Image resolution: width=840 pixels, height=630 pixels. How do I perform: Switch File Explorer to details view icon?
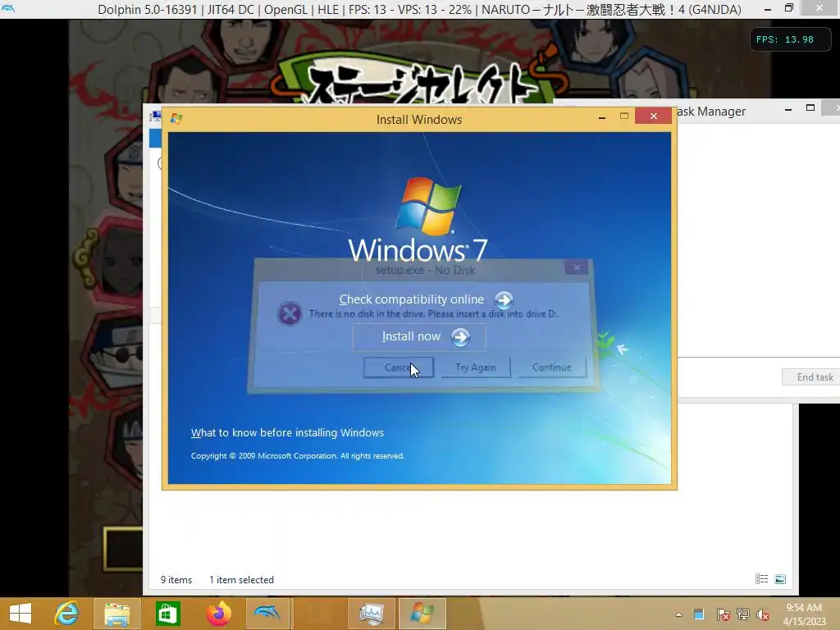click(761, 579)
